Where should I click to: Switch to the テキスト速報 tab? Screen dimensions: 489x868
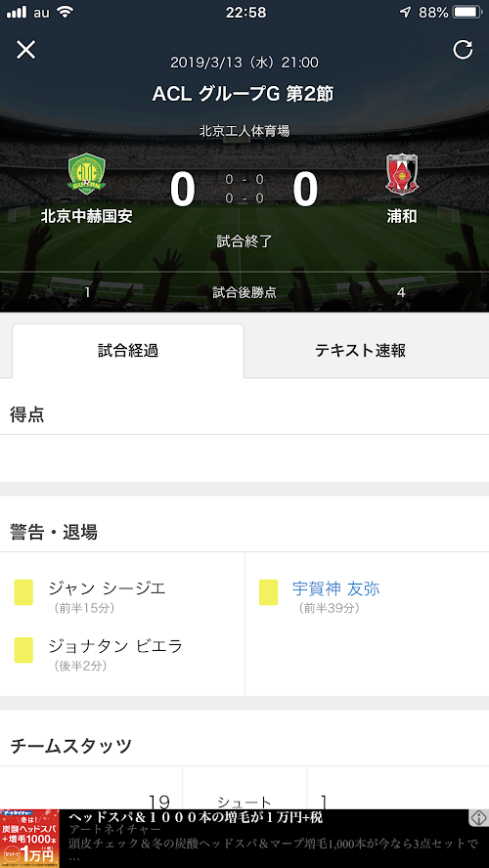point(361,350)
